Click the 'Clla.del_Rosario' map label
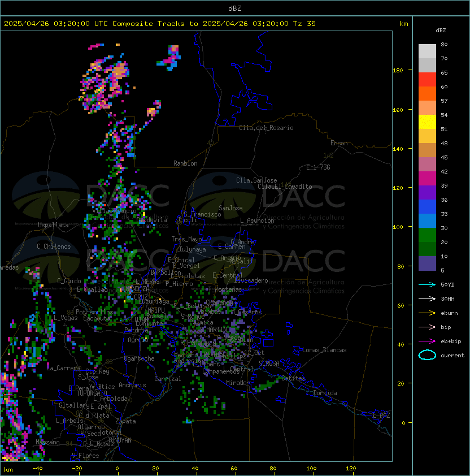Image resolution: width=470 pixels, height=476 pixels. point(266,128)
